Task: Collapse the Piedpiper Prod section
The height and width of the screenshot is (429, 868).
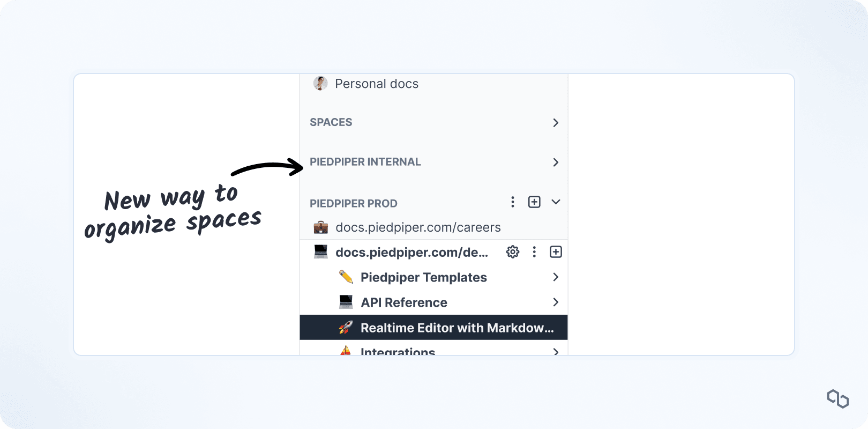Action: [x=556, y=202]
